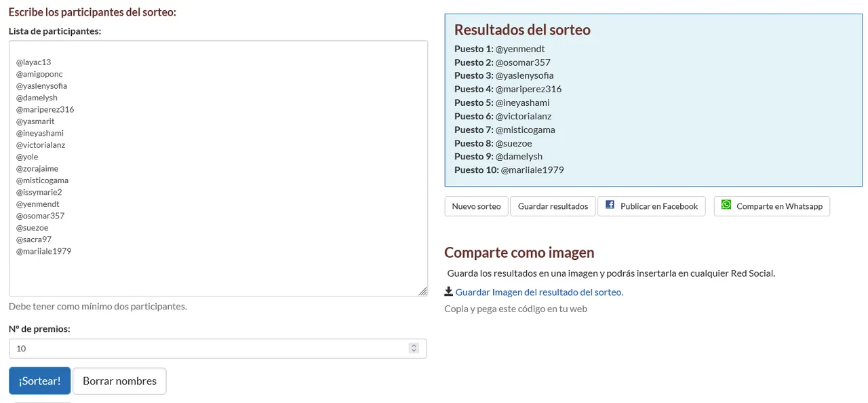Start a Nuevo sorteo
Viewport: 868px width, 403px height.
pos(476,206)
